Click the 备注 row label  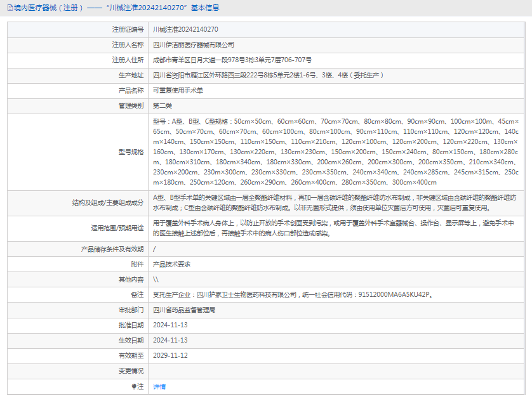tap(137, 295)
